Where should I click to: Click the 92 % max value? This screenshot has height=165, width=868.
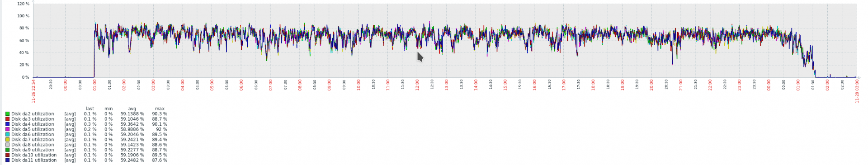(161, 129)
